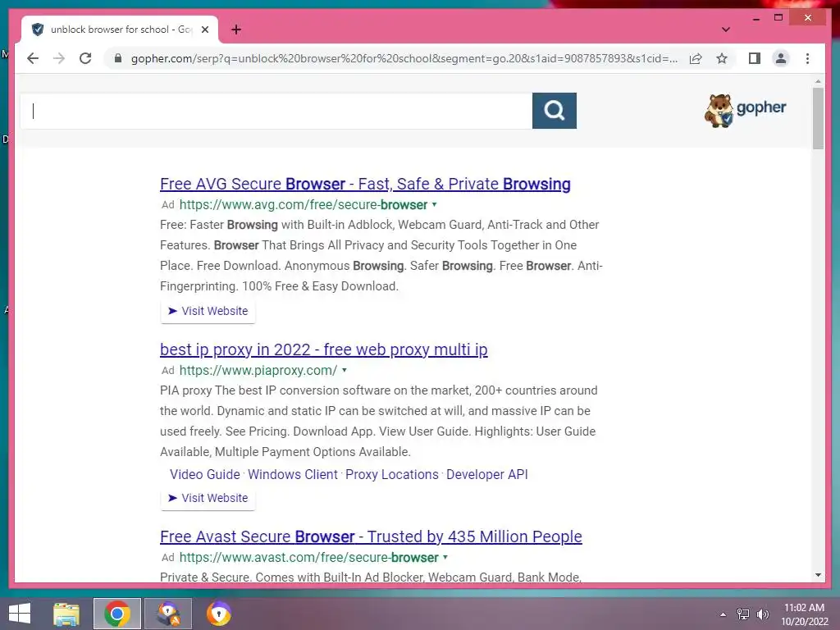Open the Developer API sitelink

pos(487,474)
